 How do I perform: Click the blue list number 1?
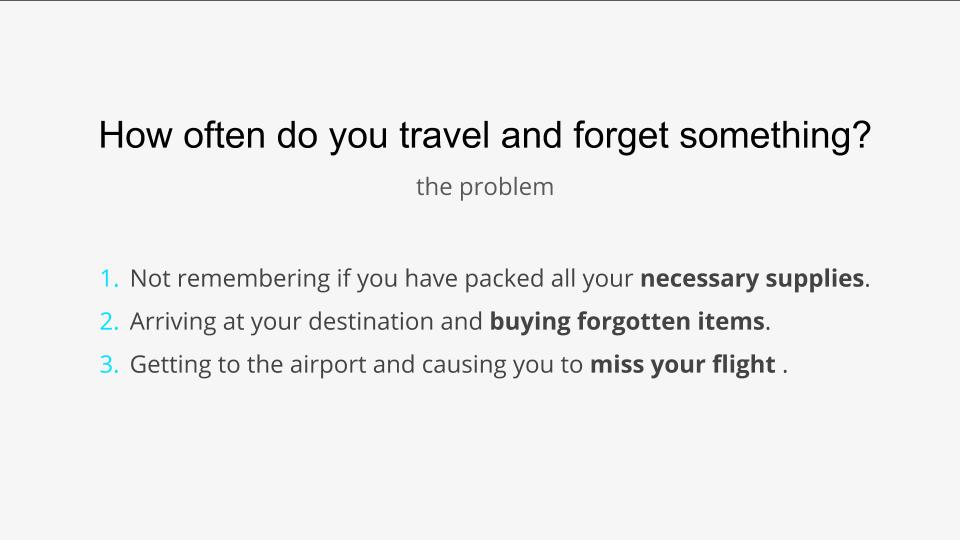(x=109, y=279)
